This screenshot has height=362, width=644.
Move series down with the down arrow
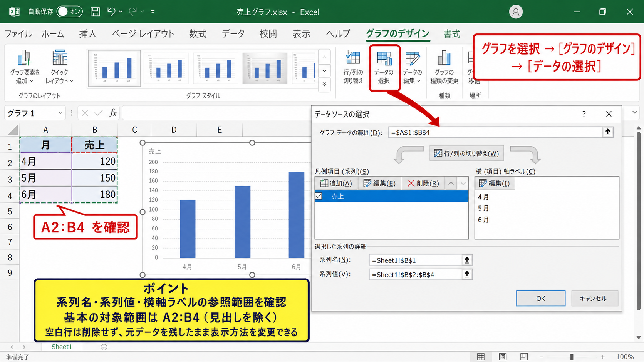click(463, 183)
